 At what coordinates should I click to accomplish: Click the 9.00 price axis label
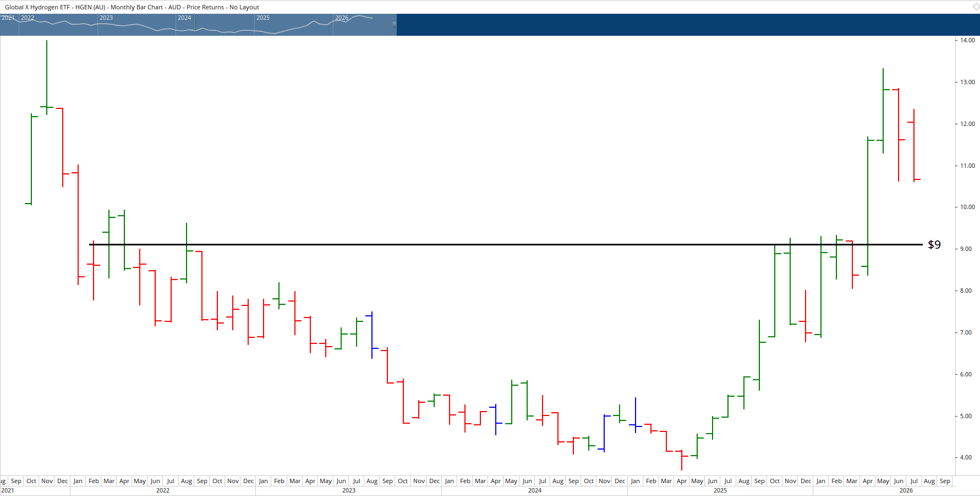click(966, 249)
